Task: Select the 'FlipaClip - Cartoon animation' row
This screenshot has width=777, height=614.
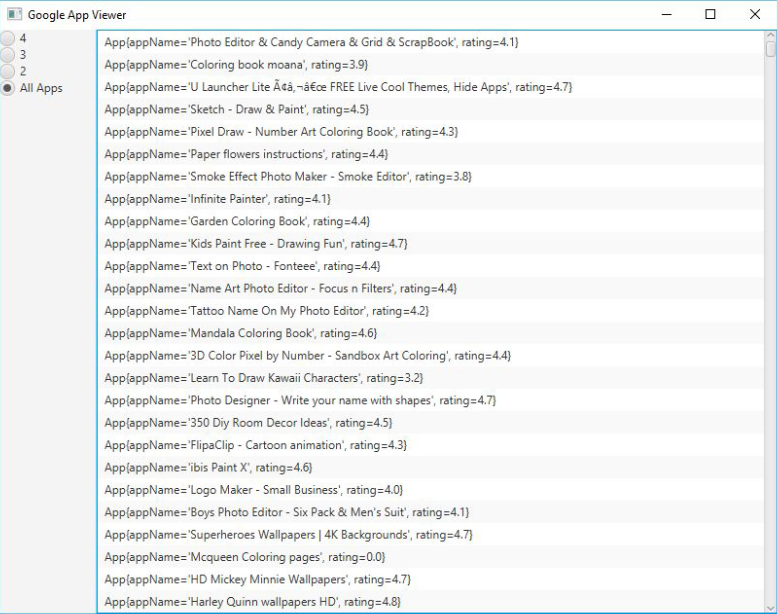Action: tap(431, 445)
